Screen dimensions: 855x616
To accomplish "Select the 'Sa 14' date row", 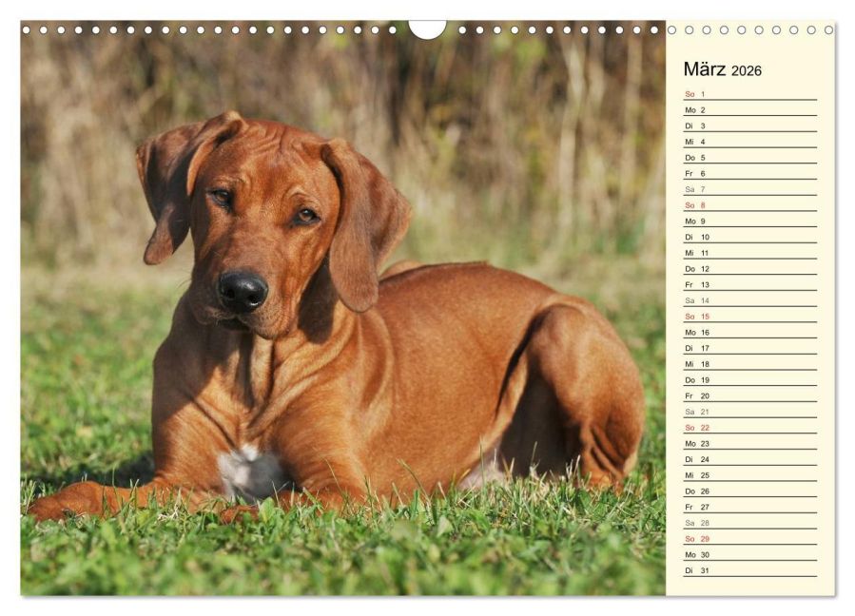I will coord(749,299).
